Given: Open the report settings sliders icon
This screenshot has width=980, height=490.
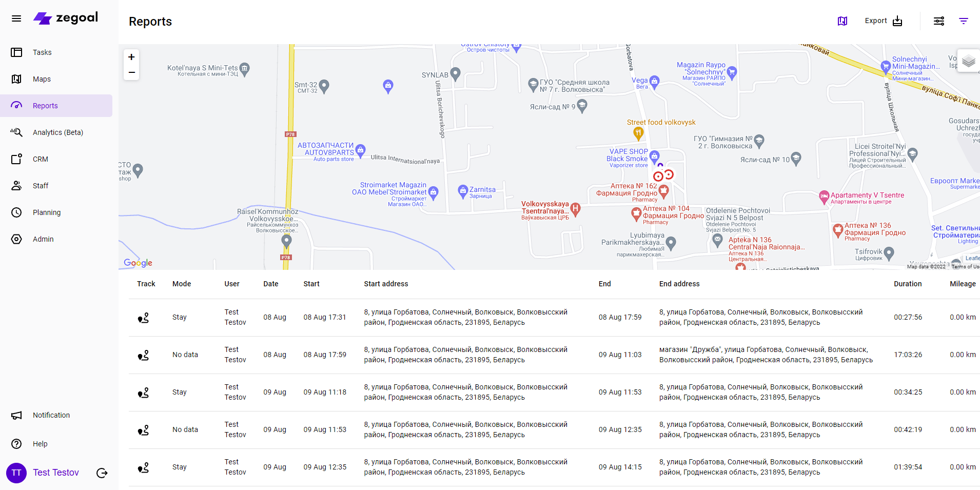Looking at the screenshot, I should (938, 21).
